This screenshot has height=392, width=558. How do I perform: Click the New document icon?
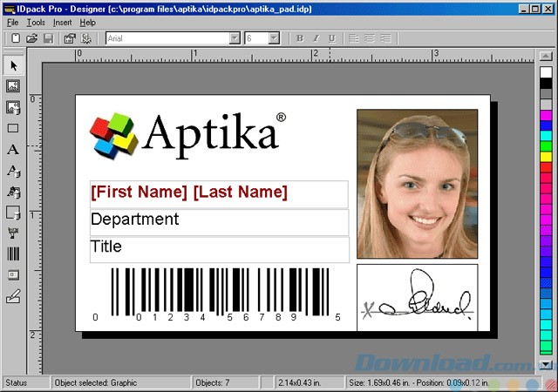click(x=16, y=38)
